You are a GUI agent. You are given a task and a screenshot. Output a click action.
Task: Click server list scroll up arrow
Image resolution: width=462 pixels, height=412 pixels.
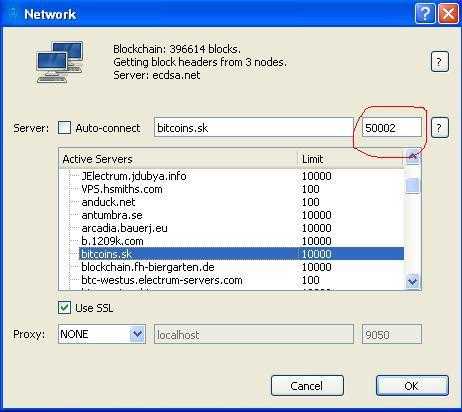[413, 157]
